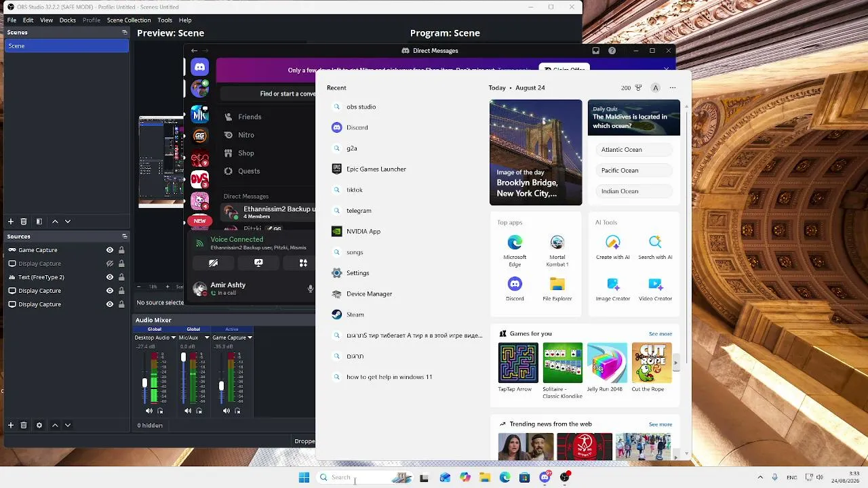Toggle visibility of Text (FreeType 2) source
Viewport: 868px width, 488px height.
tap(110, 277)
